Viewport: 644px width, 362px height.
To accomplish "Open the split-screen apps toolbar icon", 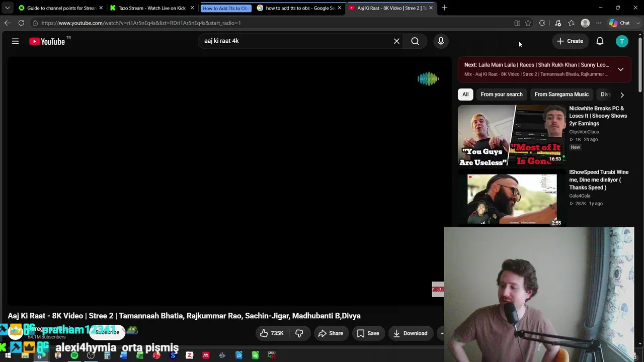I will pyautogui.click(x=517, y=23).
